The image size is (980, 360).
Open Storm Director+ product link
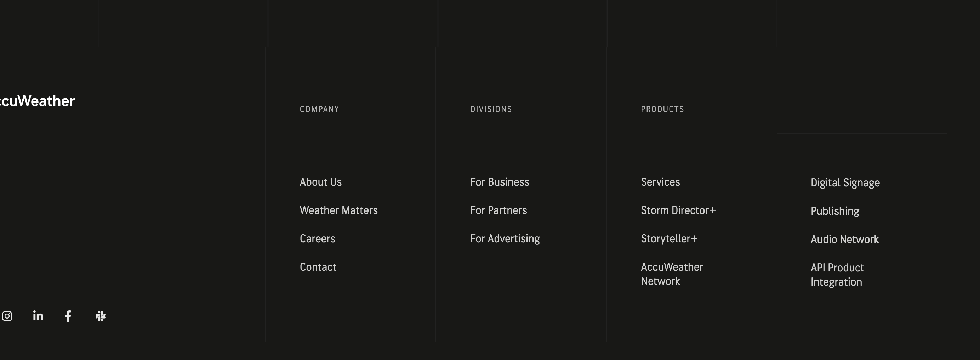pyautogui.click(x=678, y=210)
